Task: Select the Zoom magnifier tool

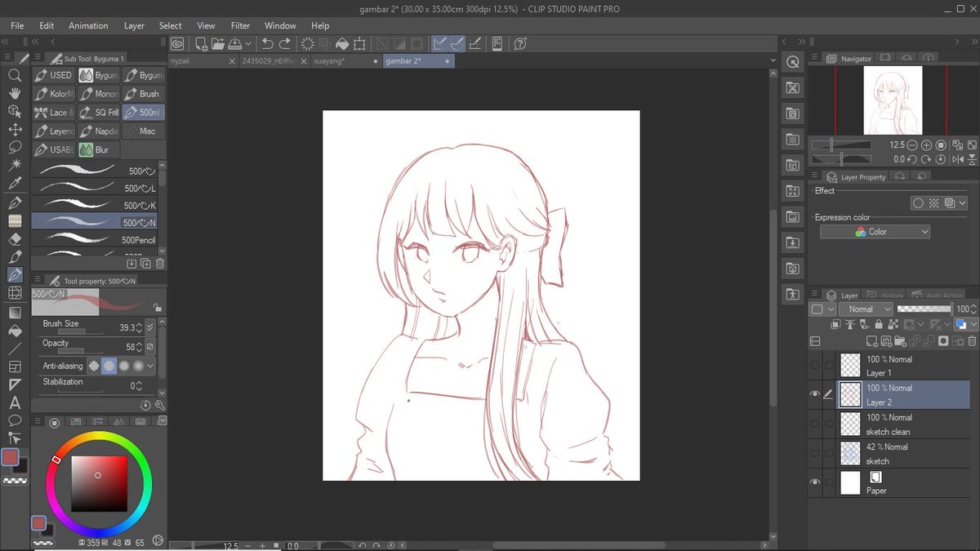Action: (x=15, y=75)
